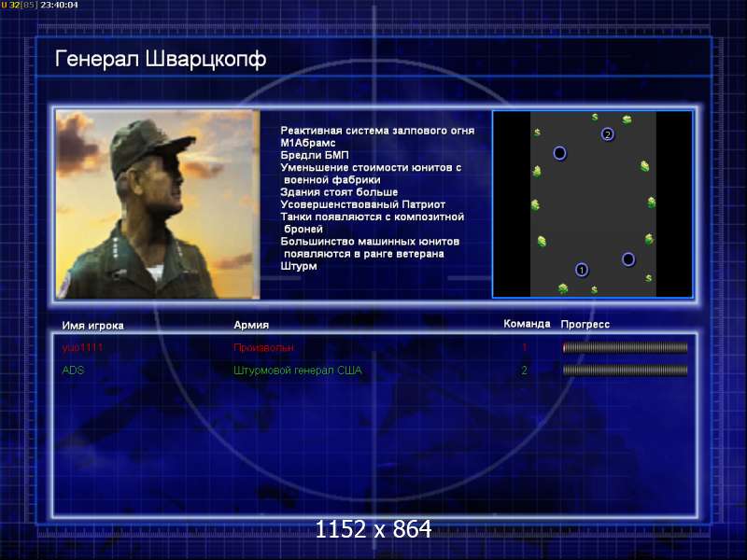Click team number 2 for ADS
Screen dimensions: 747x560
click(524, 371)
